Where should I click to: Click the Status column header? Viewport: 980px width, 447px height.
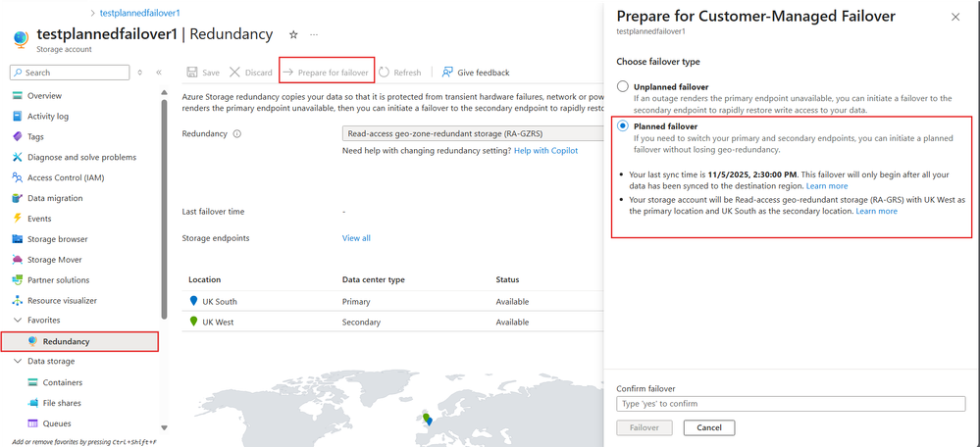click(507, 279)
